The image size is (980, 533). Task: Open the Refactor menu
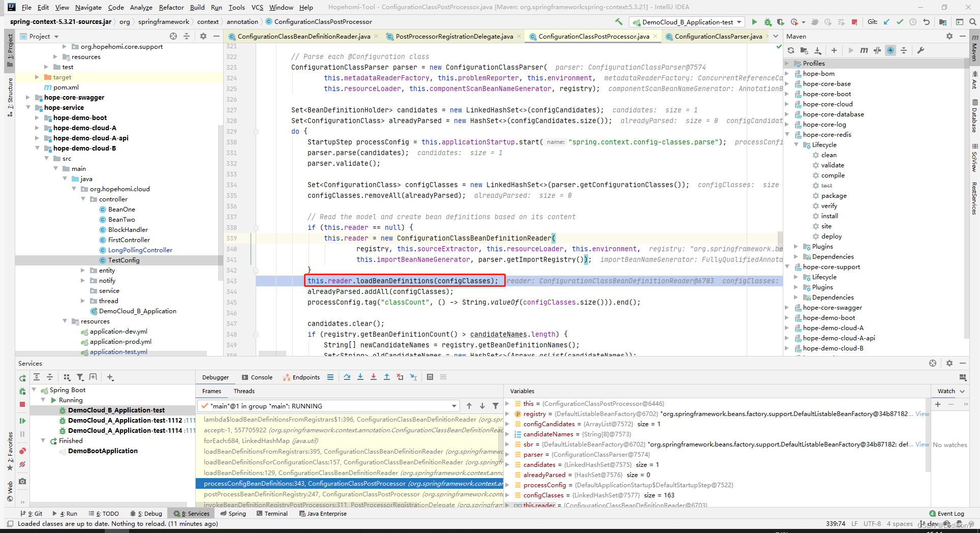coord(171,7)
